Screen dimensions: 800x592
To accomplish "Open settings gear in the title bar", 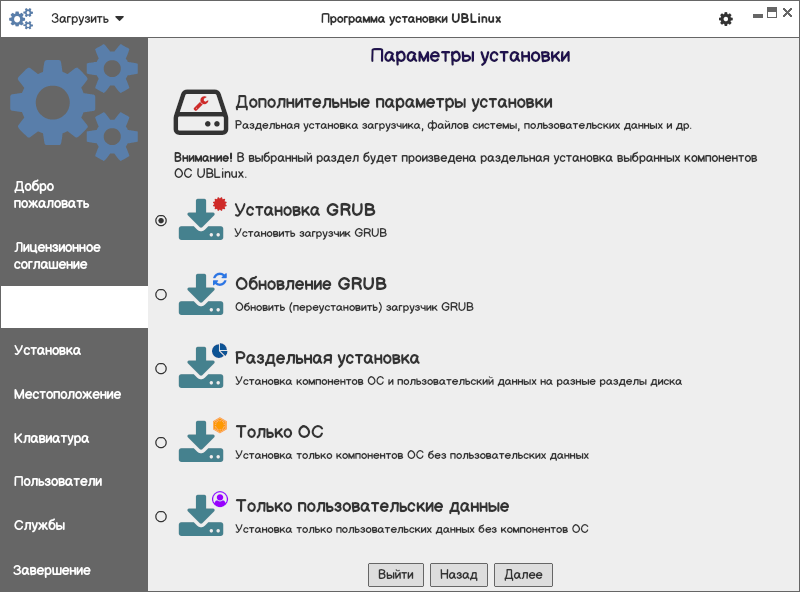I will click(x=726, y=19).
